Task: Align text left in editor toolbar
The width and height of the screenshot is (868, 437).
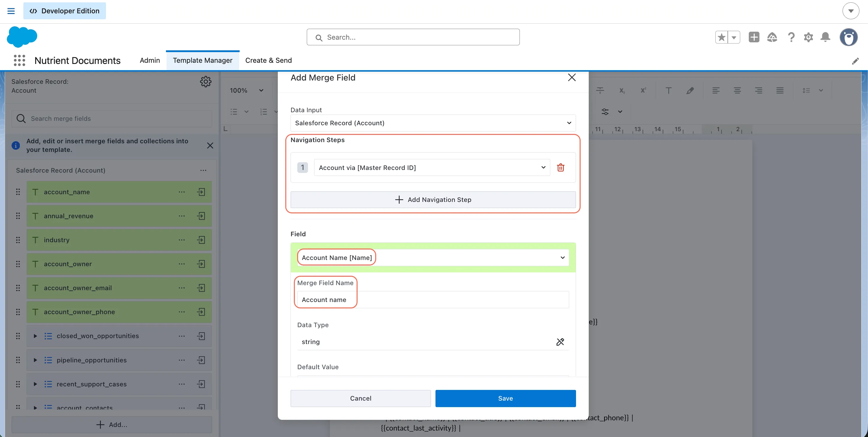Action: point(716,90)
